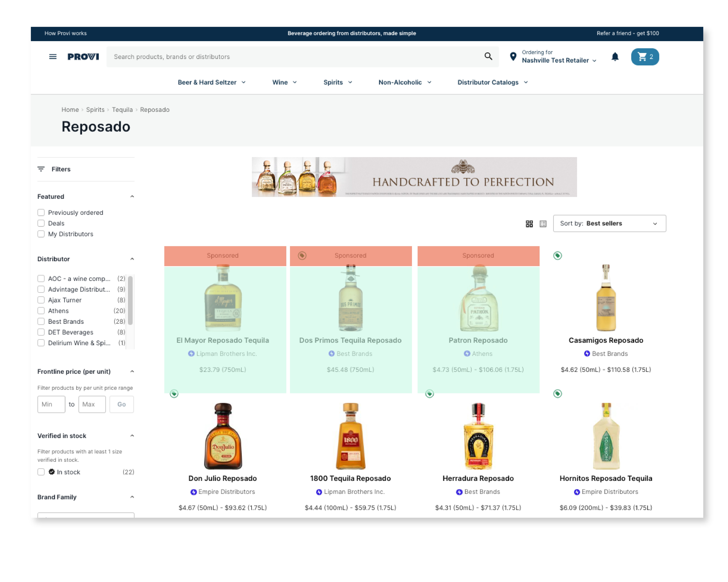Open the Sort by Best sellers dropdown
Viewport: 728px width, 582px height.
(610, 223)
